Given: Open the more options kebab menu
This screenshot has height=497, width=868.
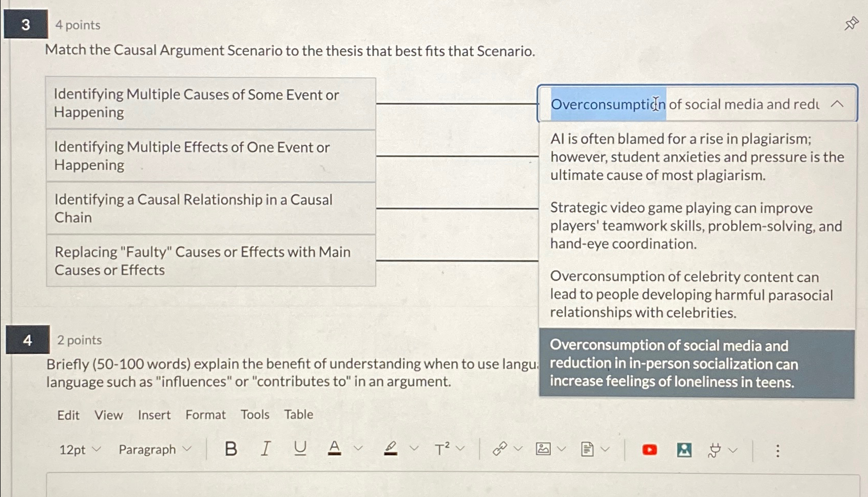Looking at the screenshot, I should (x=777, y=450).
